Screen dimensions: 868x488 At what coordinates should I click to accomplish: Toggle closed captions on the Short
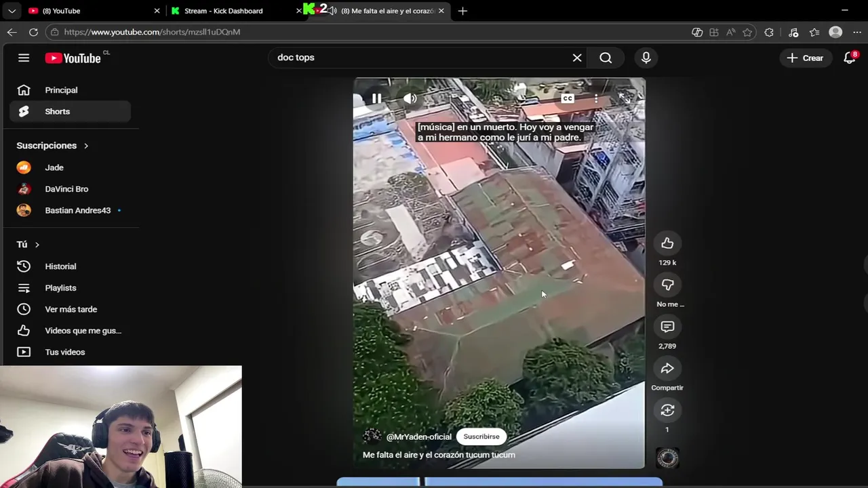click(x=568, y=99)
